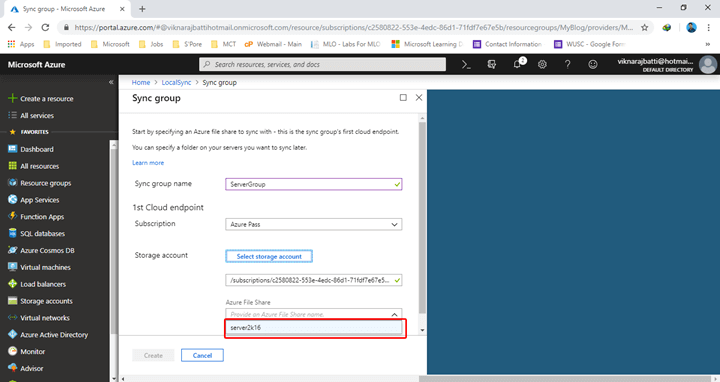720x382 pixels.
Task: Collapse the left sidebar with double chevron
Action: [111, 82]
